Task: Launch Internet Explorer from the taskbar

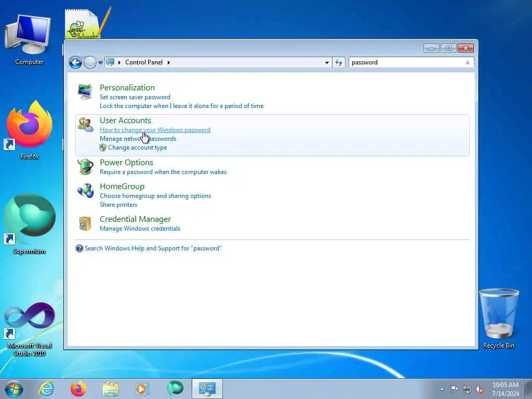Action: coord(46,389)
